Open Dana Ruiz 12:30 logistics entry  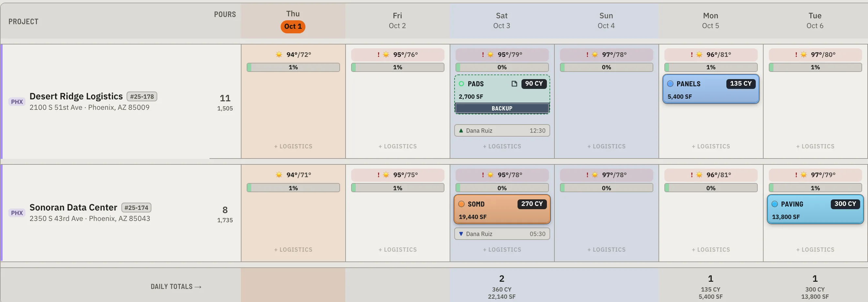pos(502,131)
